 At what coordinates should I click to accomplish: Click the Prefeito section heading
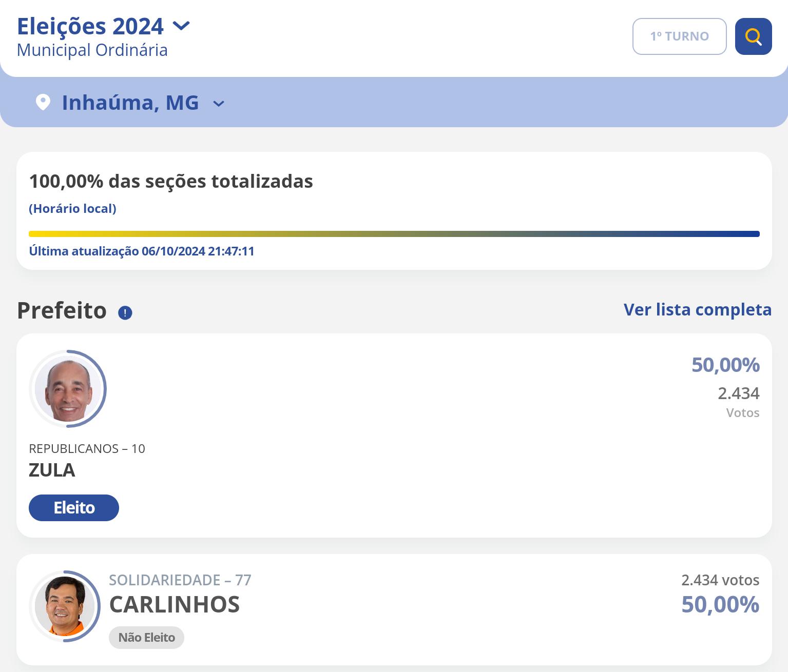[x=62, y=310]
